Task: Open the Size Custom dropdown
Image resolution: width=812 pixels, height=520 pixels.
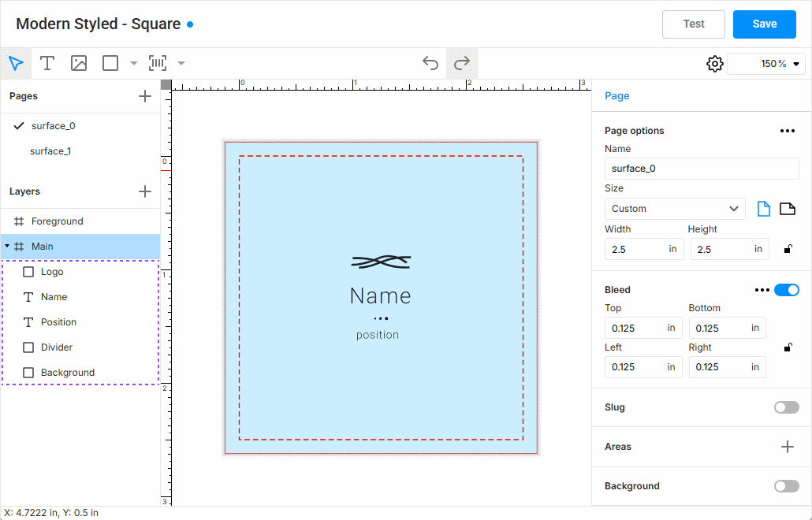Action: (675, 209)
